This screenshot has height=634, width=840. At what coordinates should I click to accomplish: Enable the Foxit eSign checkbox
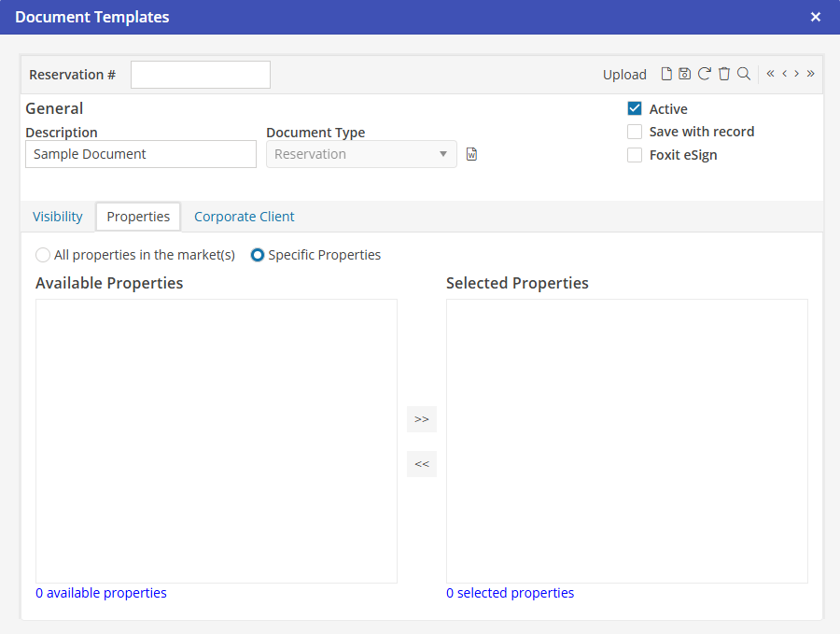pos(635,155)
